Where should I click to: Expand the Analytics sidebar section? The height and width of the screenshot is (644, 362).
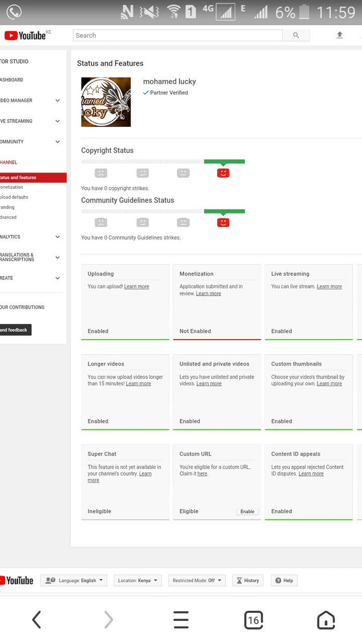(57, 237)
